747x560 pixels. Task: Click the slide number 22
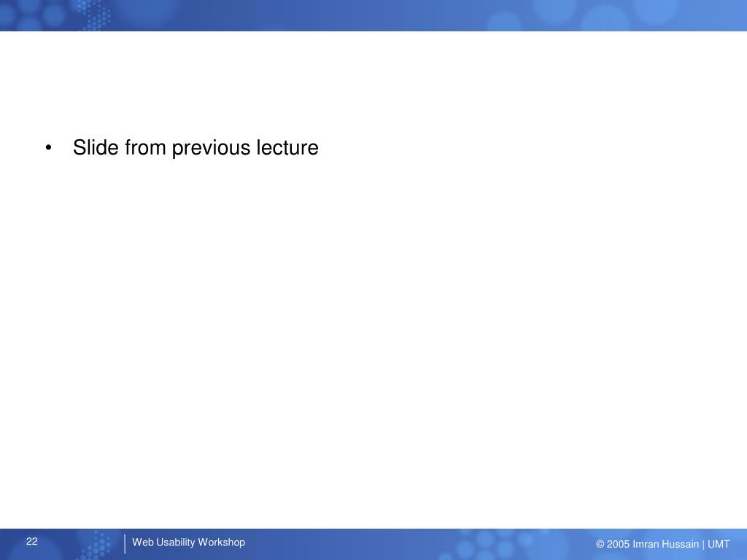(32, 542)
